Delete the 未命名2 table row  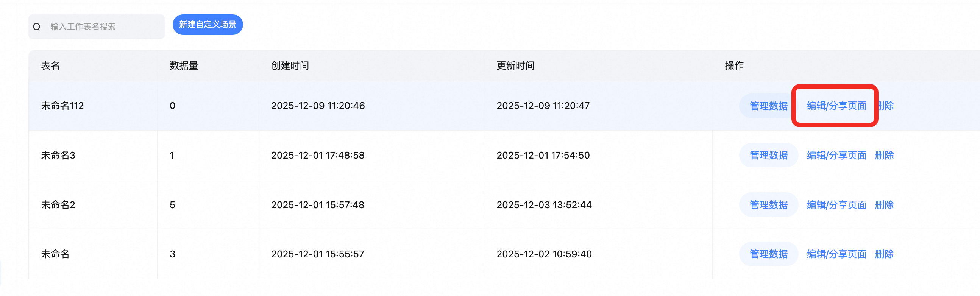coord(884,205)
